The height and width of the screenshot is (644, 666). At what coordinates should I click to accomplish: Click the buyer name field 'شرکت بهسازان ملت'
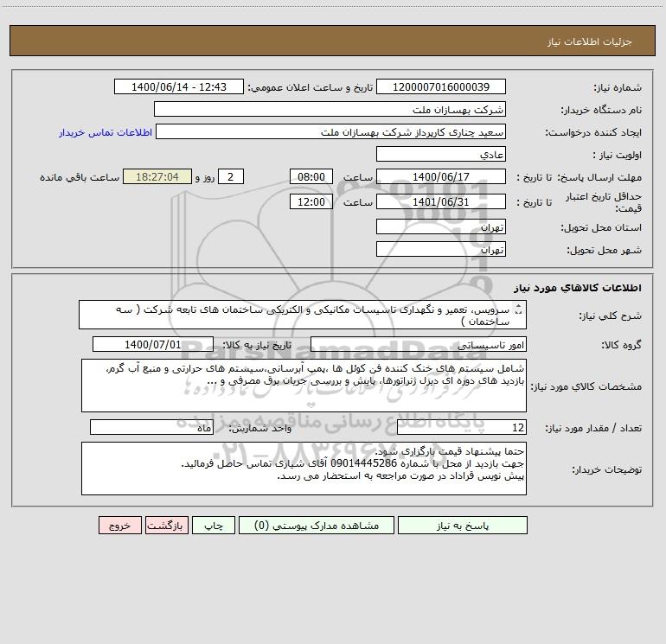[x=330, y=109]
